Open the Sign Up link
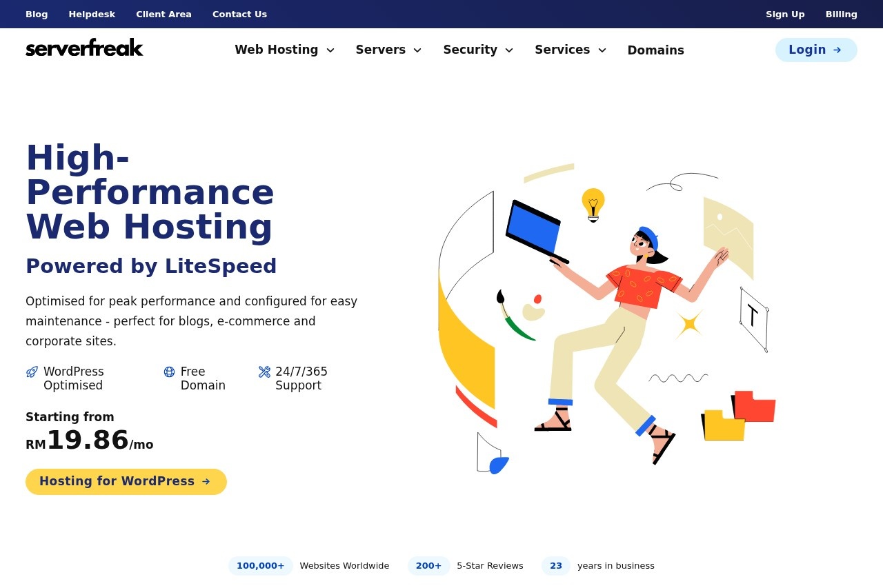Image resolution: width=883 pixels, height=588 pixels. click(785, 14)
